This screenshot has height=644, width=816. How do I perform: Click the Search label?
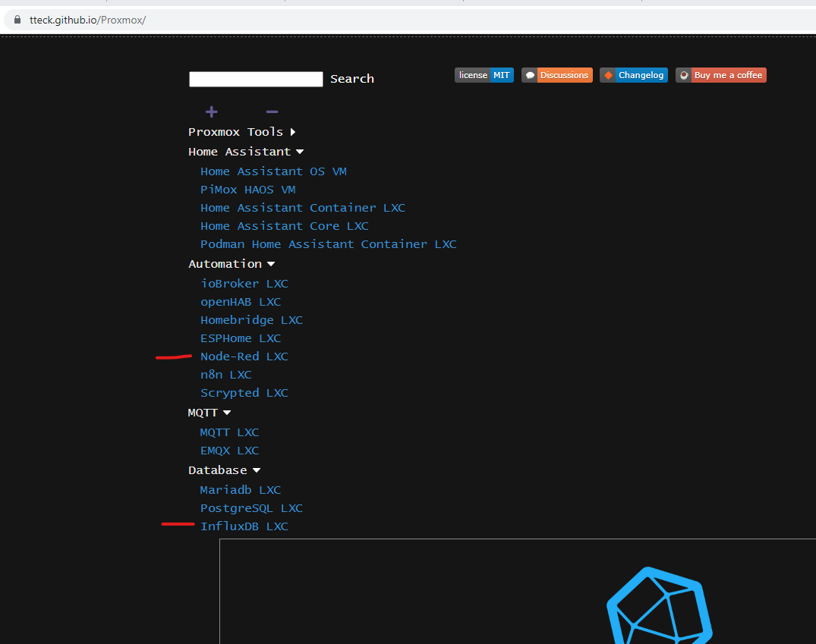(x=352, y=79)
